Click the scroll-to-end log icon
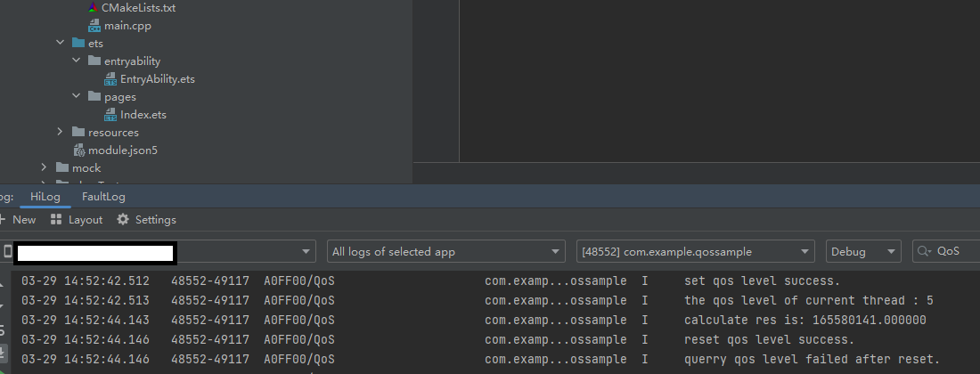This screenshot has width=980, height=374. point(4,354)
